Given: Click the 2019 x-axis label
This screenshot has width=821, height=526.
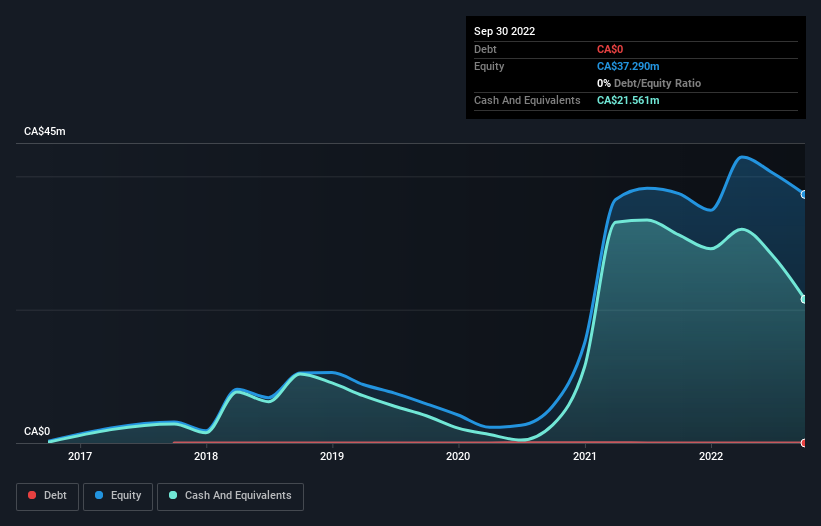Looking at the screenshot, I should point(332,456).
